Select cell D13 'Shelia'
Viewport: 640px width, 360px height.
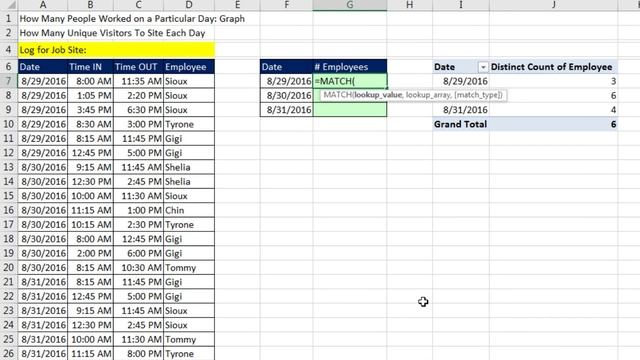189,167
